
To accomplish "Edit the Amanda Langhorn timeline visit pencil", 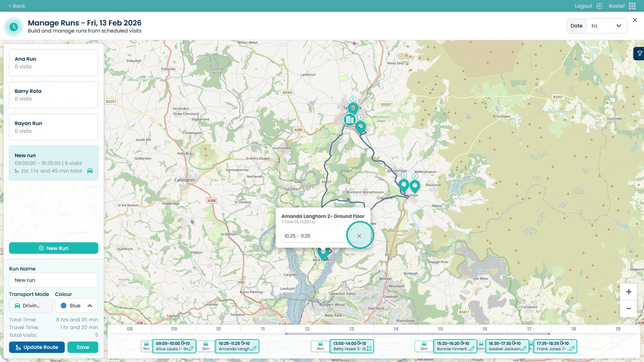I will click(x=254, y=349).
